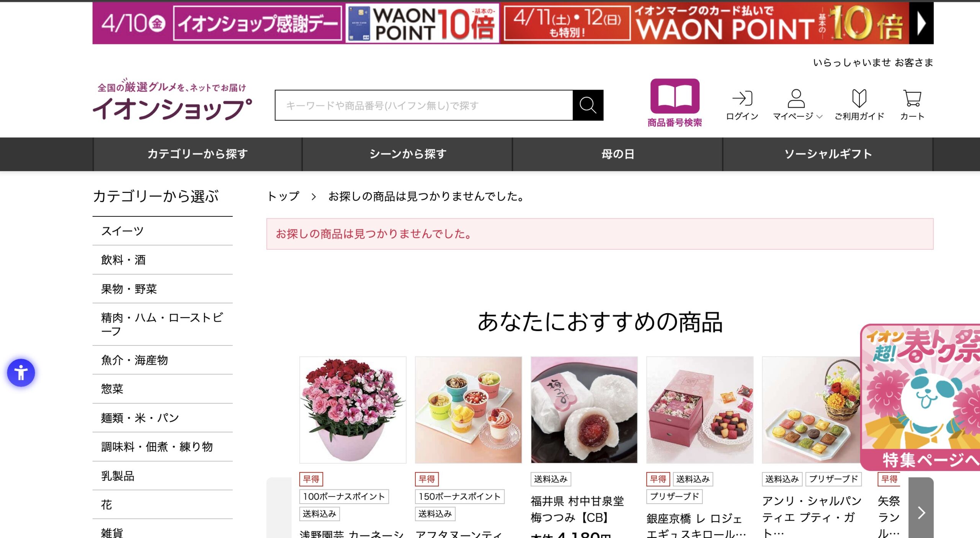The height and width of the screenshot is (538, 980).
Task: Open the 特集ページへ spring festival banner
Action: coord(920,397)
